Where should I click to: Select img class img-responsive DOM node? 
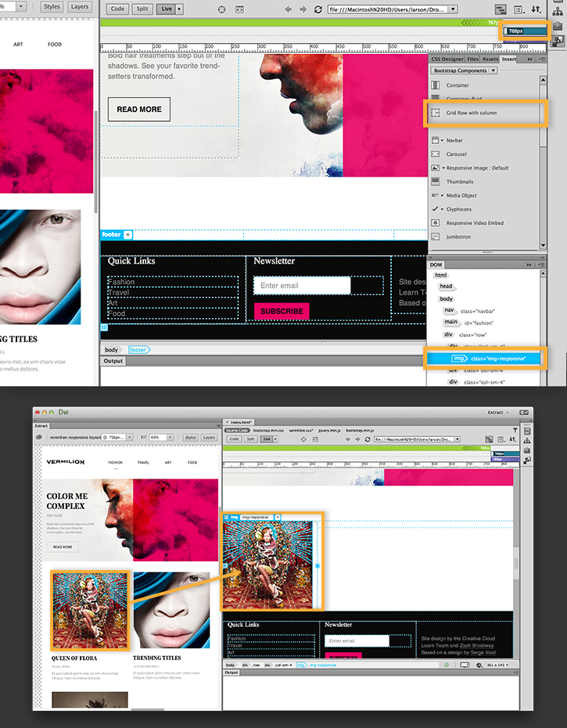(x=483, y=358)
